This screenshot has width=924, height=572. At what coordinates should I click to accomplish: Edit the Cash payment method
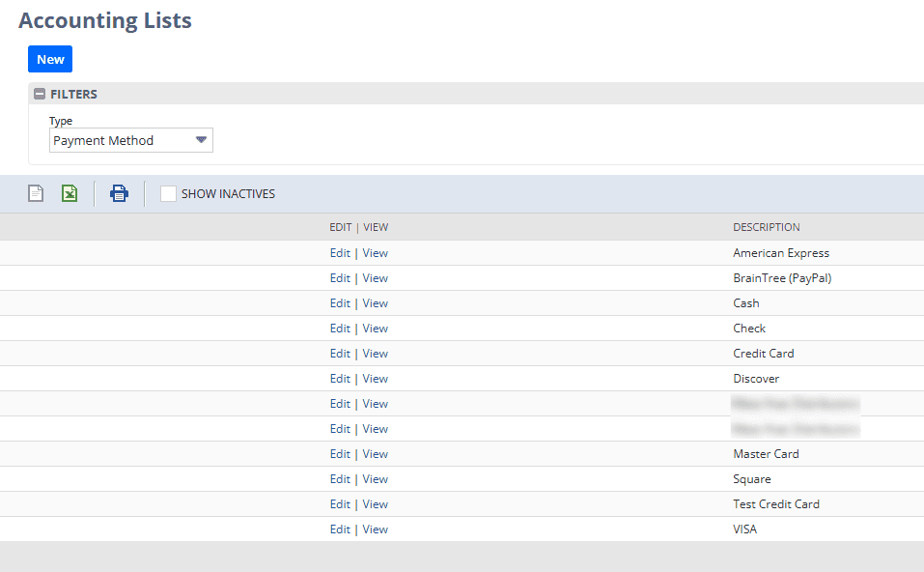(340, 303)
